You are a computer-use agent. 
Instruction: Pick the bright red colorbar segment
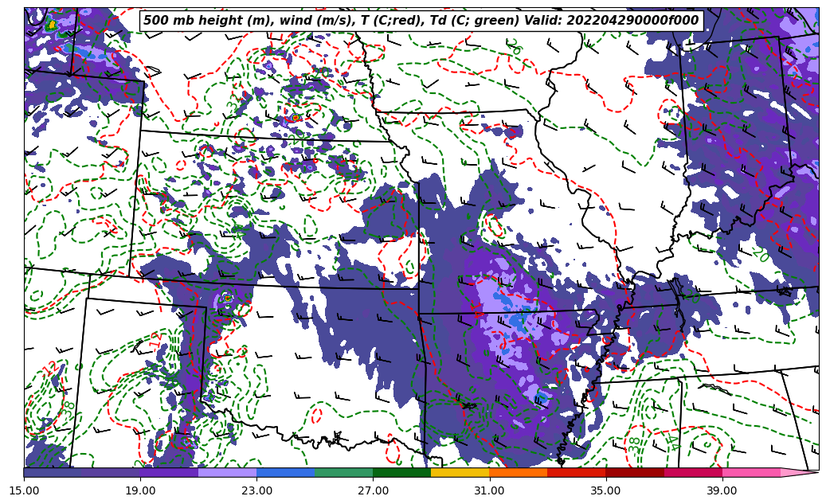576,472
